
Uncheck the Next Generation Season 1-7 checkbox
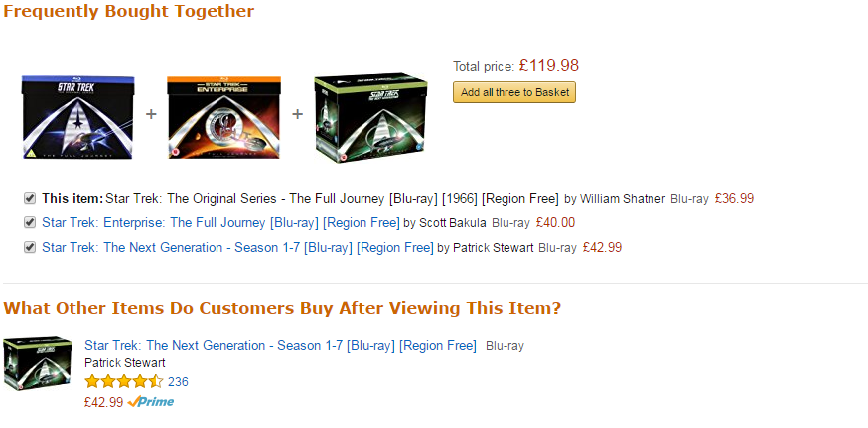(30, 247)
